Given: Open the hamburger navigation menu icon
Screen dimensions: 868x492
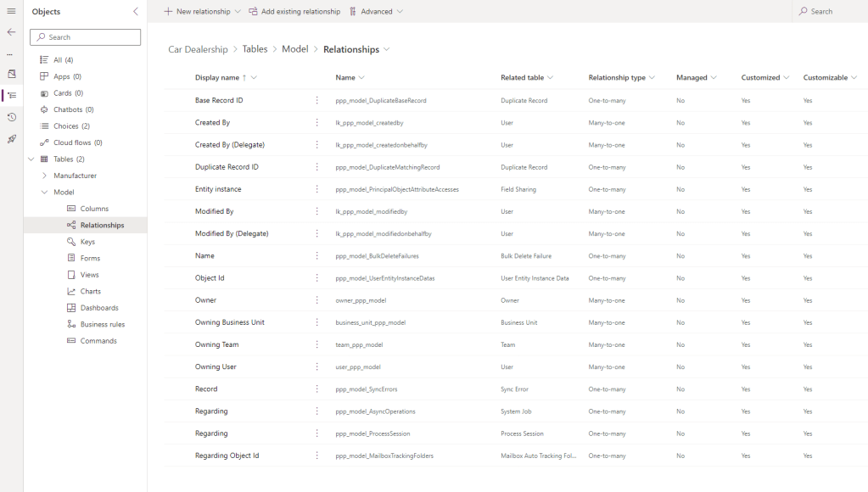Looking at the screenshot, I should pyautogui.click(x=11, y=11).
